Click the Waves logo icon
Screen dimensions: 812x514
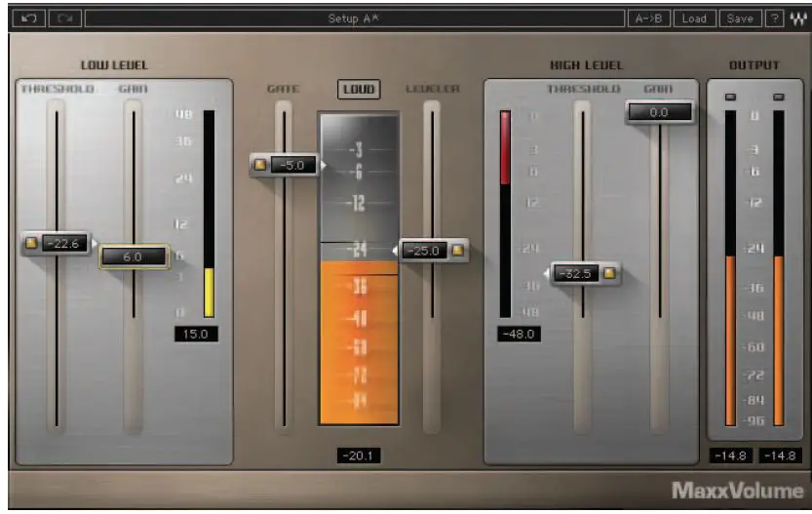798,20
